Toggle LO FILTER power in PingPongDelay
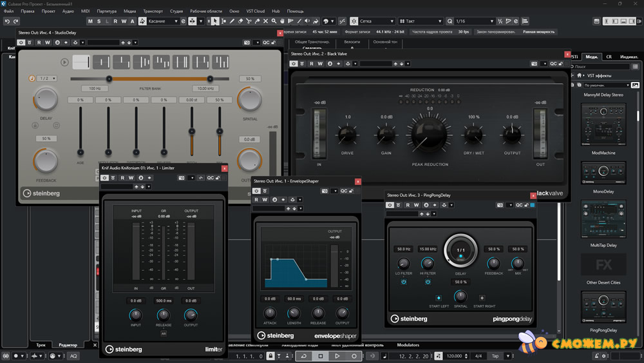The height and width of the screenshot is (363, 644). pyautogui.click(x=404, y=282)
